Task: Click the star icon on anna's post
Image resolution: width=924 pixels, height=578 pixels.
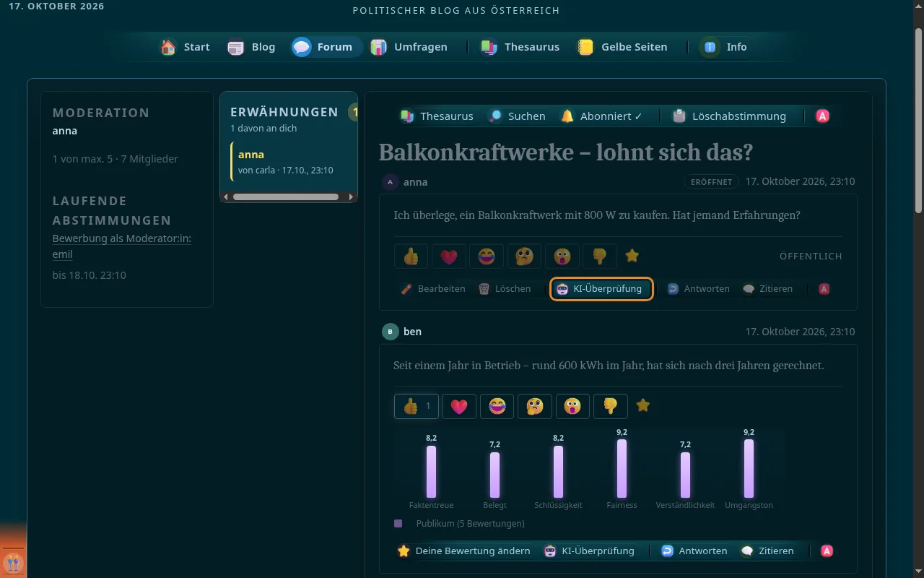Action: pyautogui.click(x=632, y=256)
